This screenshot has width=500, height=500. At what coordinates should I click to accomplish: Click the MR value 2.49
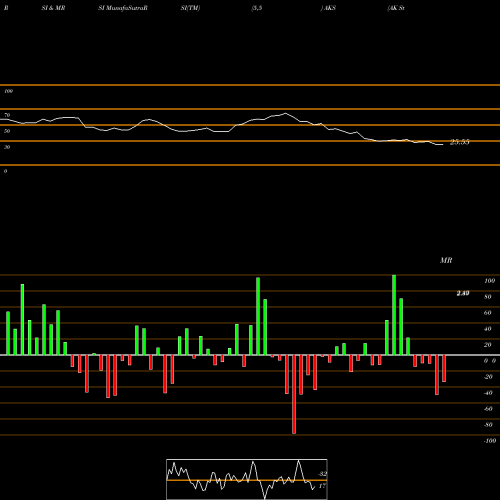tap(463, 293)
